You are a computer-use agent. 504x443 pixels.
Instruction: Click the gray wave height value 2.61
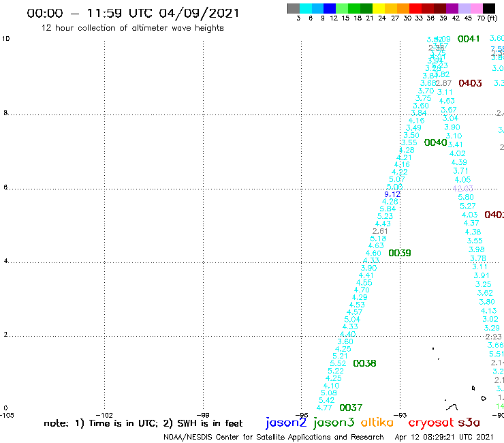[x=380, y=231]
